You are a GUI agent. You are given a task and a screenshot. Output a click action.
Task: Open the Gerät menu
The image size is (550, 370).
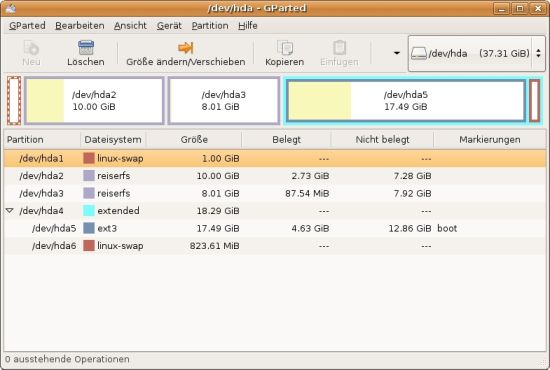coord(169,26)
